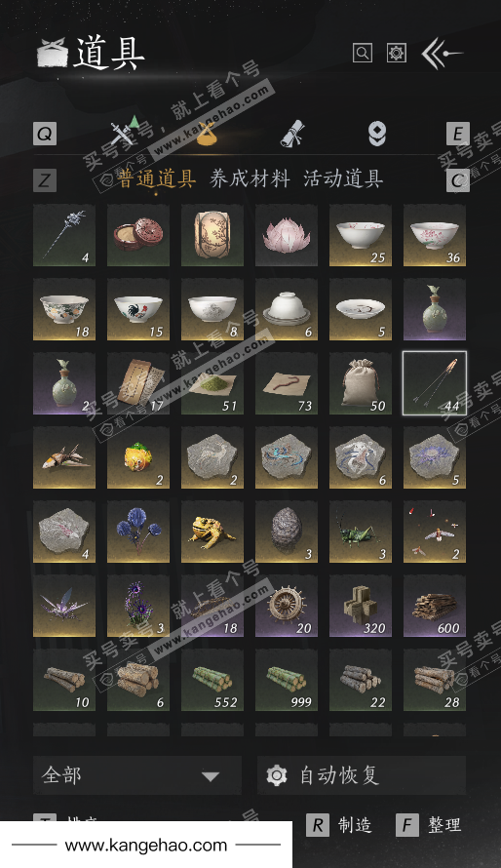Click the back arrow icon at top right
Image resolution: width=501 pixels, height=868 pixels.
point(441,53)
